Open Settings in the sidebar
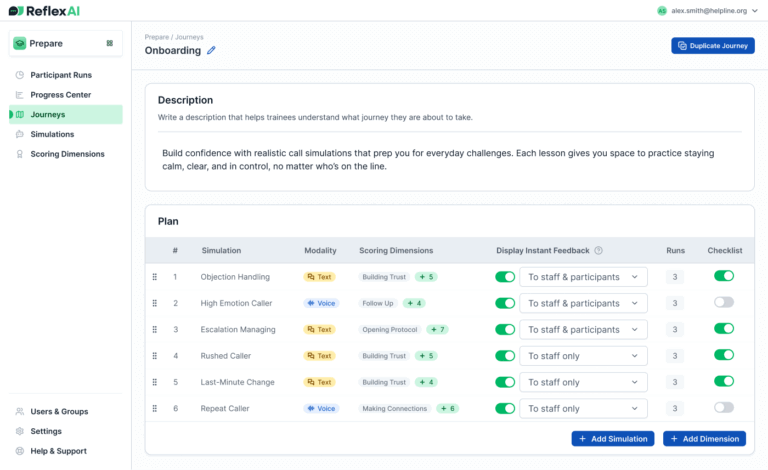Image resolution: width=768 pixels, height=470 pixels. point(66,431)
